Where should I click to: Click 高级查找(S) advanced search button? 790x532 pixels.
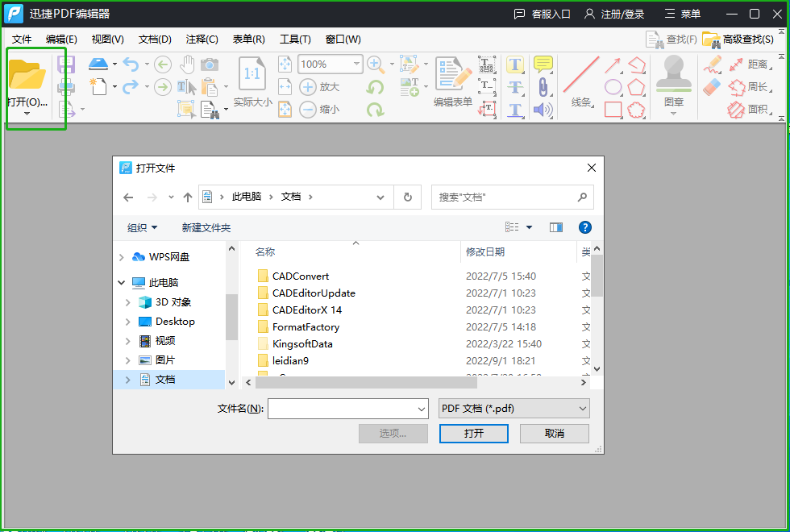point(738,39)
